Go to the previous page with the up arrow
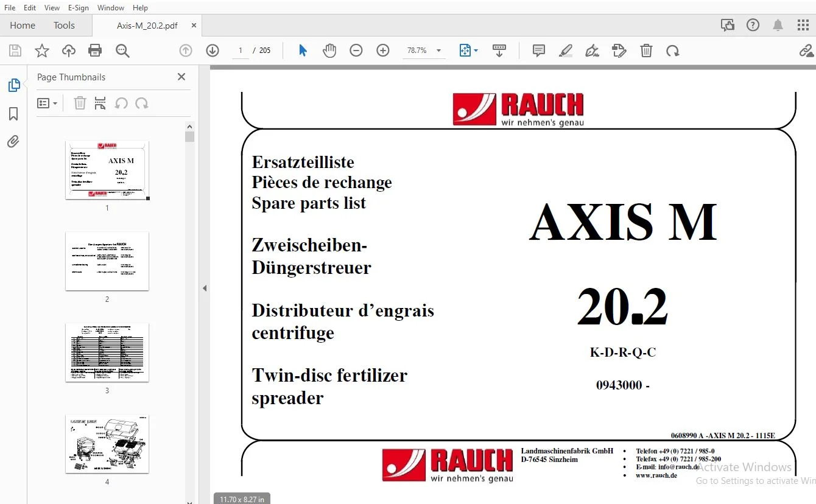The width and height of the screenshot is (816, 504). tap(186, 51)
